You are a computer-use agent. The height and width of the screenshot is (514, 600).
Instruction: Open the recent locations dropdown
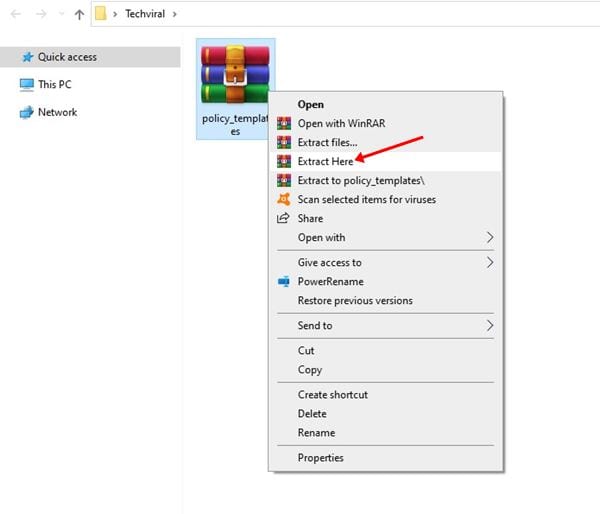tap(61, 15)
